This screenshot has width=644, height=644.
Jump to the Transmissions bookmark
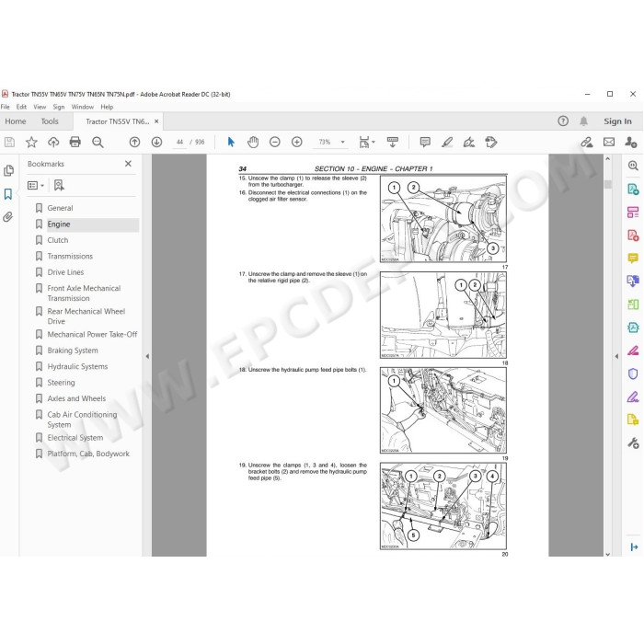[70, 256]
